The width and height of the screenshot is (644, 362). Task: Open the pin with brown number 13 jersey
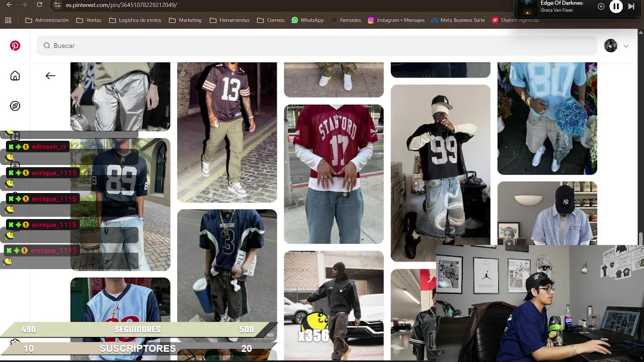coord(227,132)
